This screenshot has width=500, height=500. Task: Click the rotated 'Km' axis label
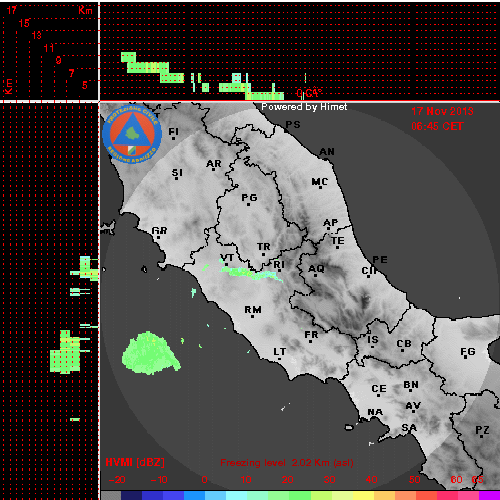click(8, 87)
